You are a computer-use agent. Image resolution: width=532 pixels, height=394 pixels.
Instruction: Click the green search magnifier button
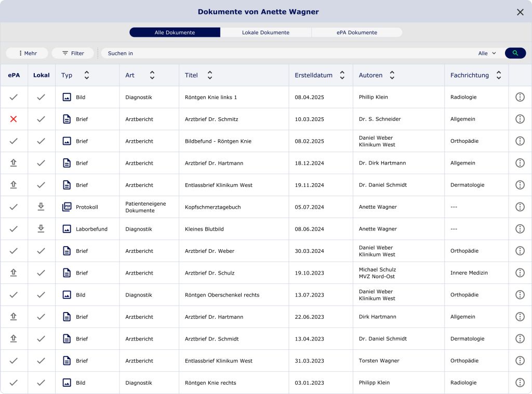tap(515, 53)
